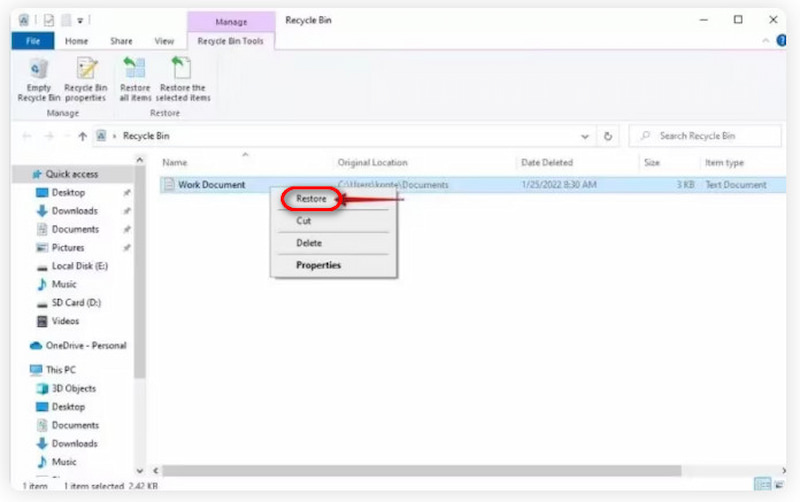Select Properties from the context menu
The image size is (800, 502).
click(x=318, y=265)
